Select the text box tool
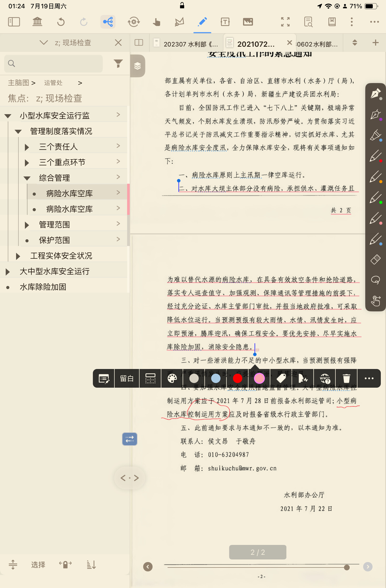386x588 pixels. [225, 22]
